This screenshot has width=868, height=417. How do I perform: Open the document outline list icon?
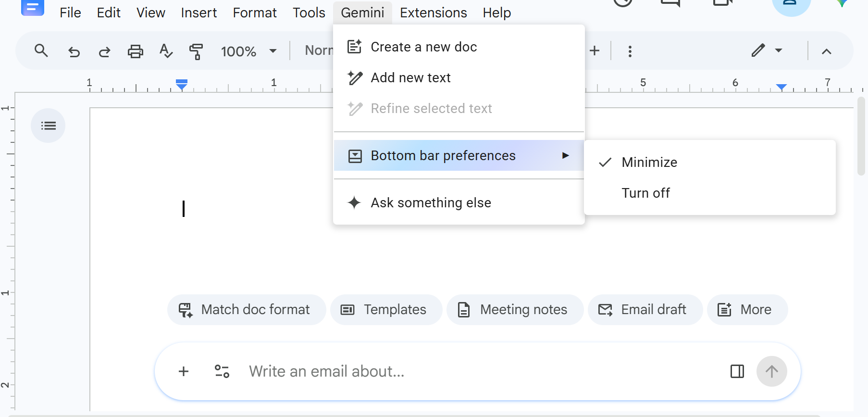pos(48,126)
